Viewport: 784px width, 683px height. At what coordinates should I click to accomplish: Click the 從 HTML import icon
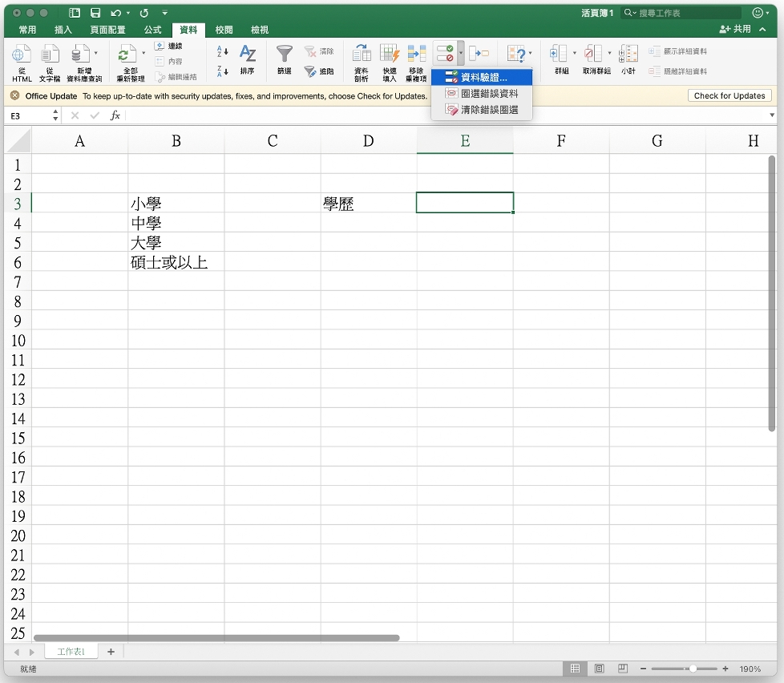(22, 55)
